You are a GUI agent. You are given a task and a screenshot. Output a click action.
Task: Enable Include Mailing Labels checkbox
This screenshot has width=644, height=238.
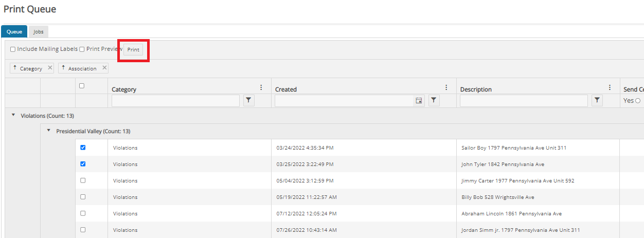coord(13,49)
